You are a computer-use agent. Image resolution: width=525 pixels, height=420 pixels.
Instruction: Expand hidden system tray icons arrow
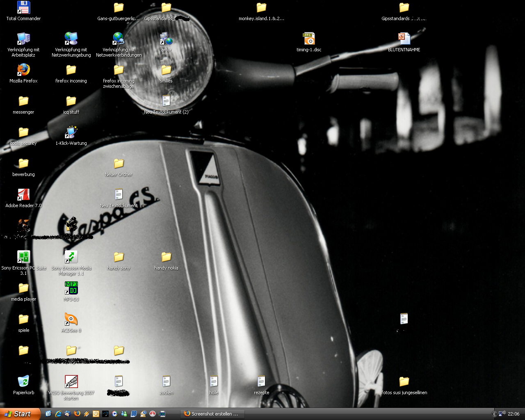tap(494, 414)
